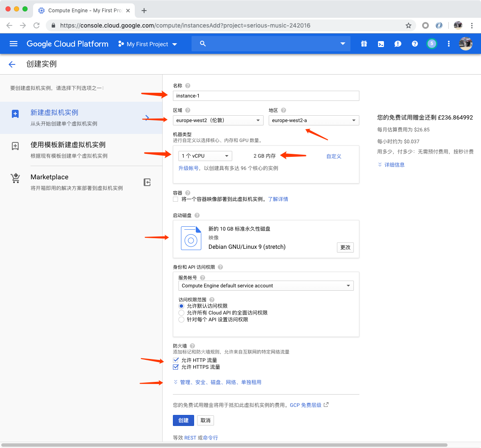Viewport: 481px width, 448px height.
Task: Bookmark page with the star icon
Action: click(408, 25)
